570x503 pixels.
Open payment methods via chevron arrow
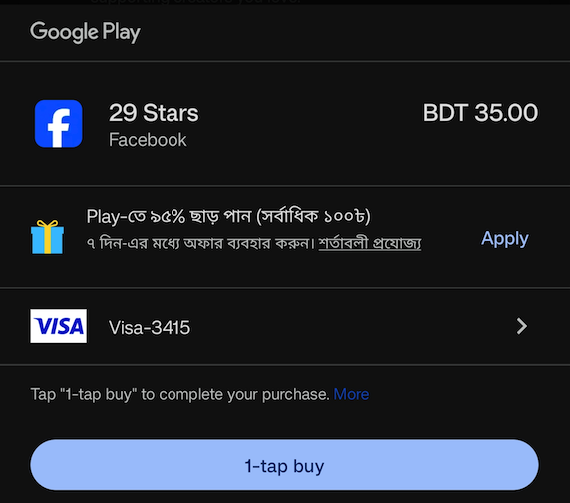point(522,326)
